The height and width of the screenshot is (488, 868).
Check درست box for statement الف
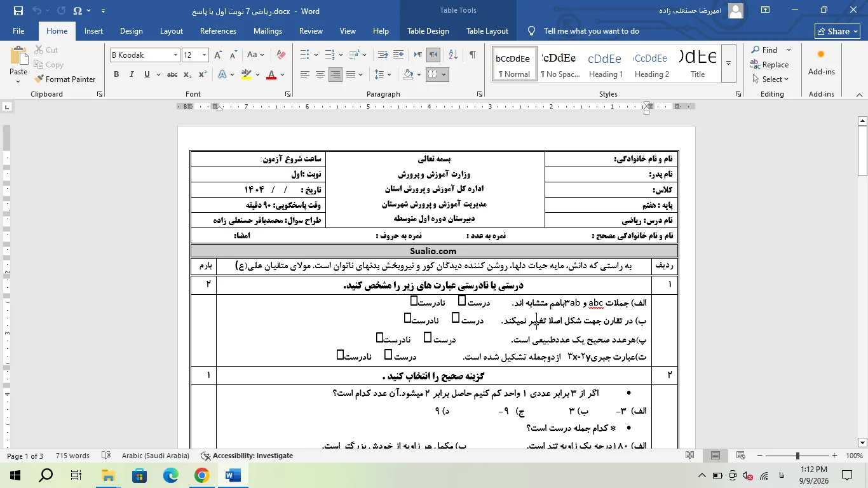tap(462, 301)
